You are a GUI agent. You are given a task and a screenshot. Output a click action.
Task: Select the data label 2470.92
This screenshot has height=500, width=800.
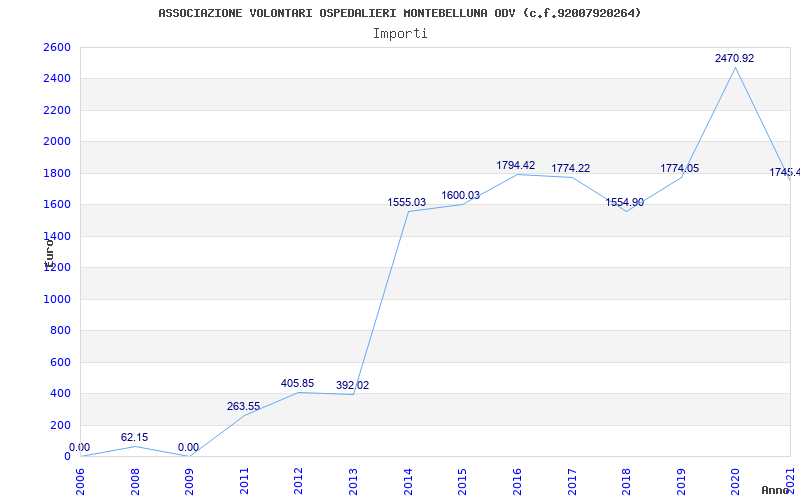pyautogui.click(x=734, y=58)
